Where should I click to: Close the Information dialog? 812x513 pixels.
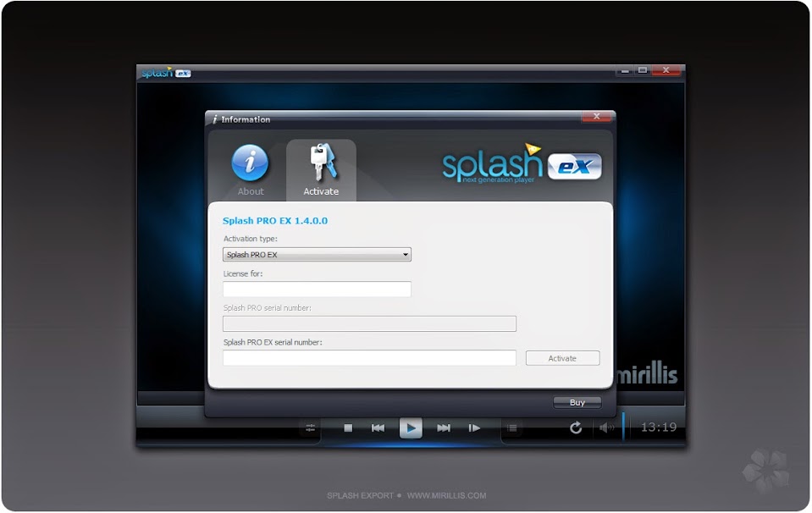[597, 117]
